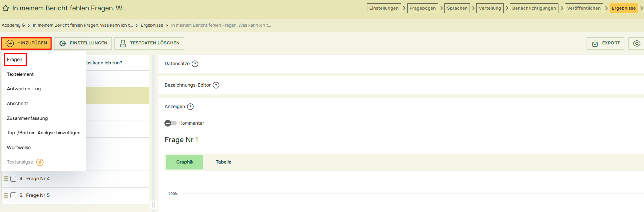Click the drag handle for Frage Nr 5
This screenshot has width=644, height=212.
coord(6,195)
